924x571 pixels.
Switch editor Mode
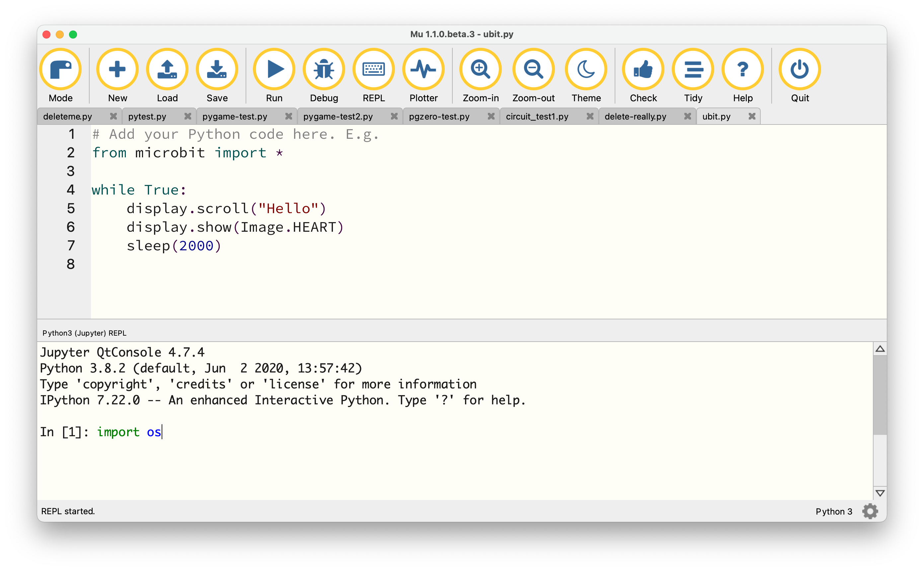click(x=60, y=69)
